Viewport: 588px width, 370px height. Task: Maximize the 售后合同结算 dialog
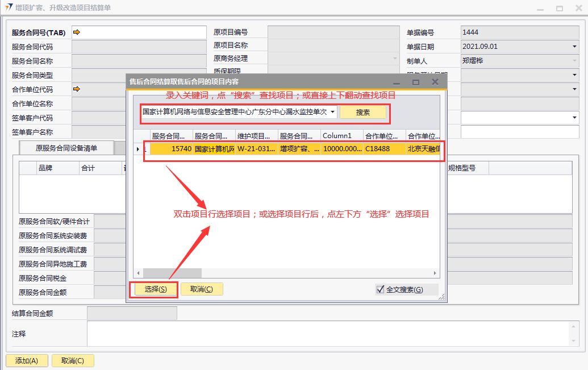415,82
